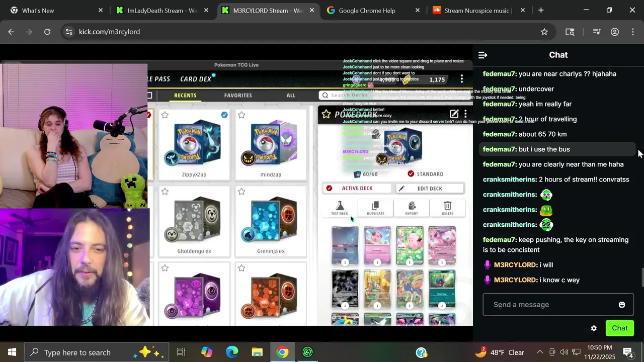Click the rename pencil icon beside Pokedark
Screen dimensions: 644x362
(x=454, y=114)
